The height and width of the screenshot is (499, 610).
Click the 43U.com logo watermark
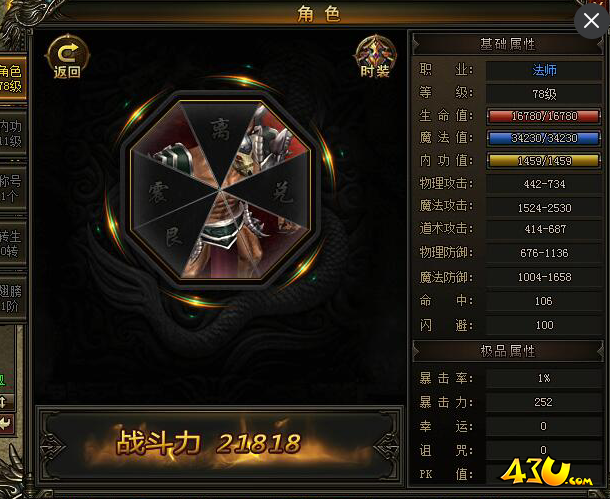point(546,473)
